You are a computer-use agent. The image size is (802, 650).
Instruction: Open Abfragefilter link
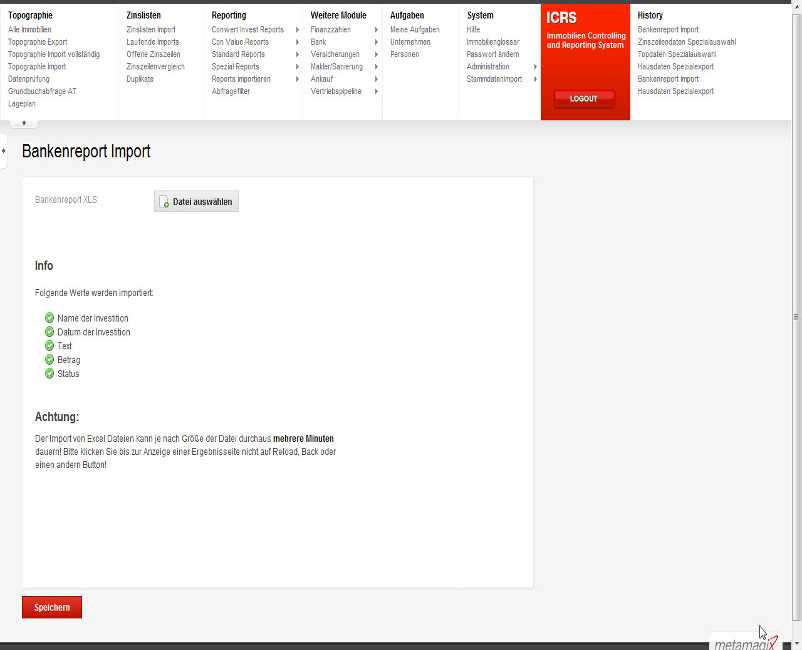point(231,91)
